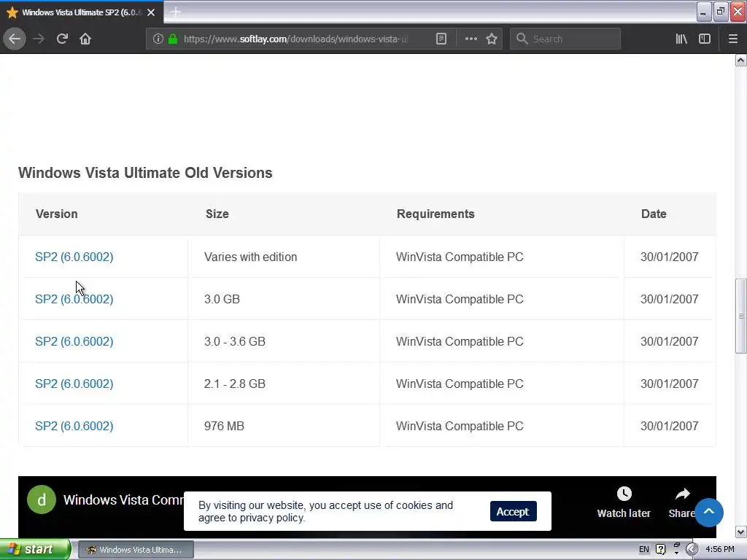
Task: Click the green 'd' channel avatar
Action: click(42, 499)
